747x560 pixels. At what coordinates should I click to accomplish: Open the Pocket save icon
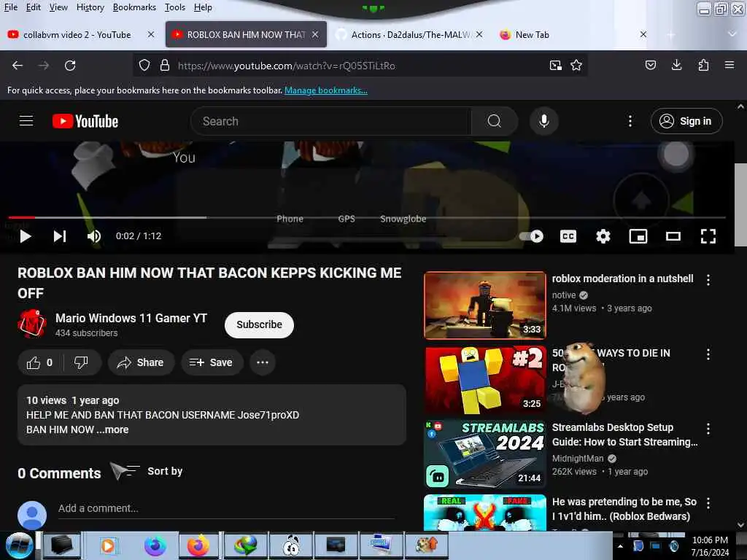click(650, 65)
